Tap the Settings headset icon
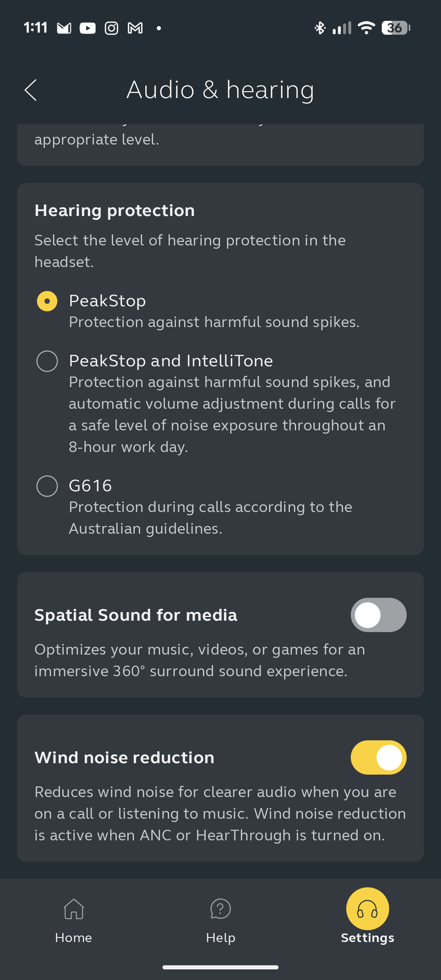Viewport: 441px width, 980px height. [367, 909]
